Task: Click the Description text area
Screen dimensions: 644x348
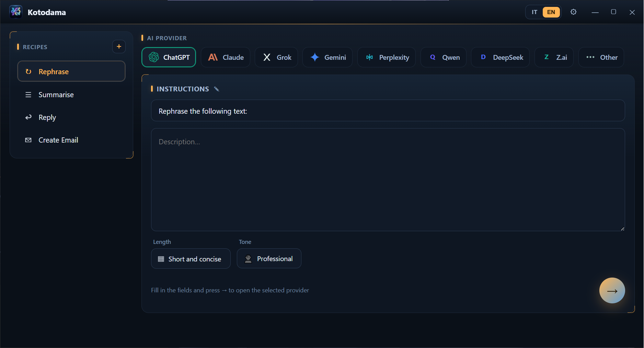Action: [388, 180]
